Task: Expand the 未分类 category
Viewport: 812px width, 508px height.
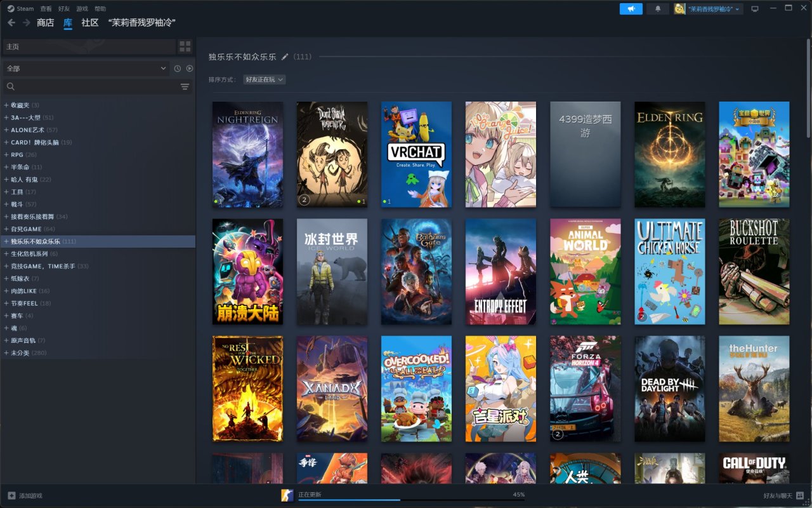Action: click(6, 353)
